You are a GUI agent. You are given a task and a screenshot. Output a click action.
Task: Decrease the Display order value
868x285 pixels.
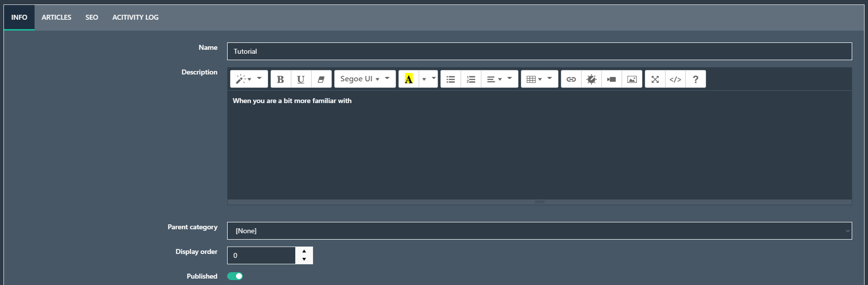pos(304,259)
